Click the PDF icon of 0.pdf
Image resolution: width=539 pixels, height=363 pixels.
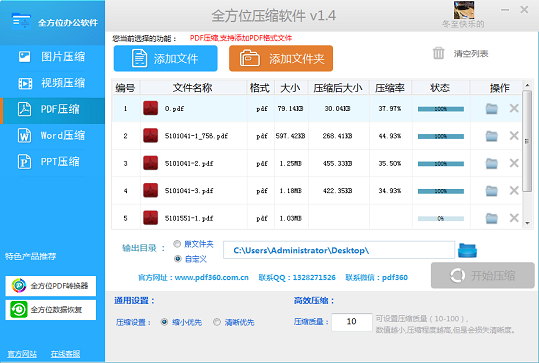(x=151, y=108)
